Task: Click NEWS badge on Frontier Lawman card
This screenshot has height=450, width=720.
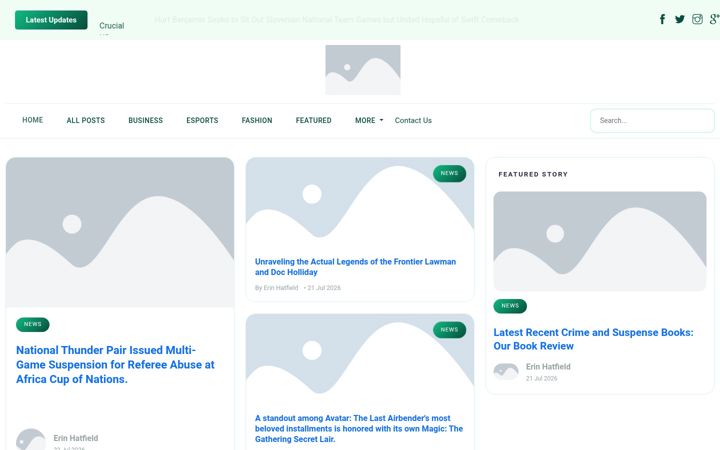Action: pyautogui.click(x=449, y=173)
